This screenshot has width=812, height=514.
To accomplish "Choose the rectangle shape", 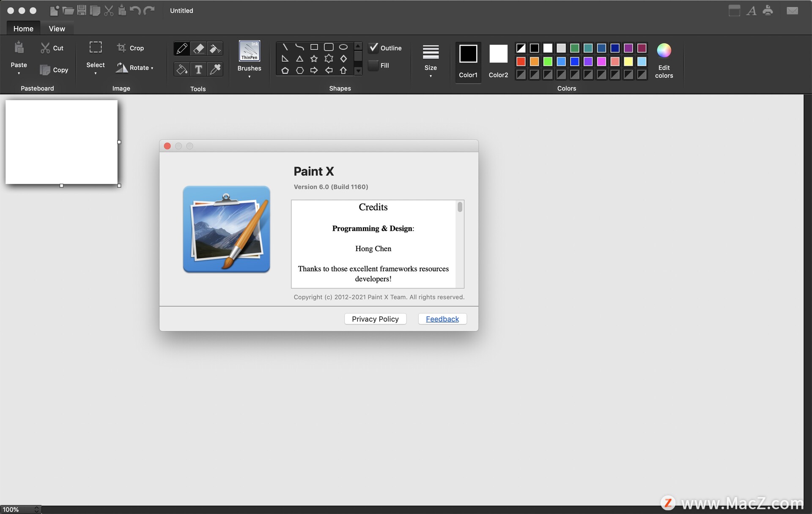I will click(314, 47).
